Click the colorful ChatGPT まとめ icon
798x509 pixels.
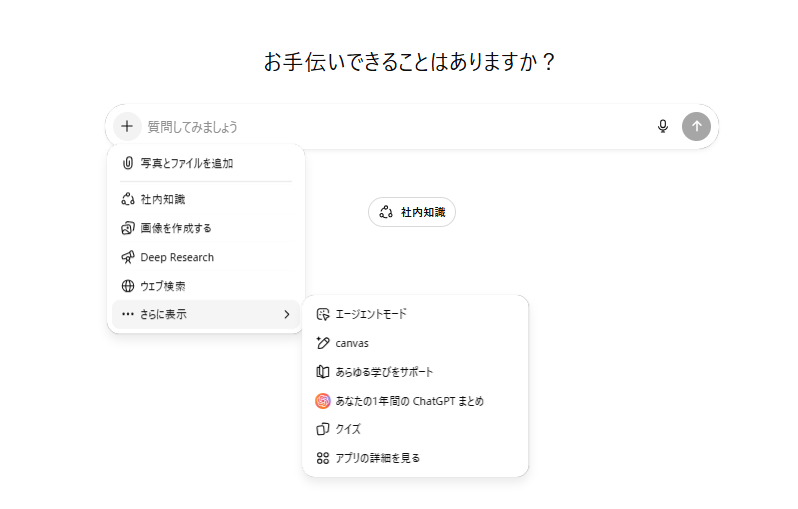323,401
